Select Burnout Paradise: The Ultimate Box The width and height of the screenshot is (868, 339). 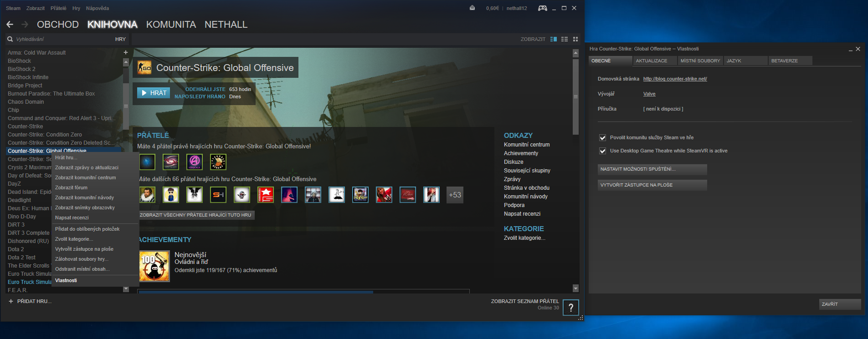51,94
